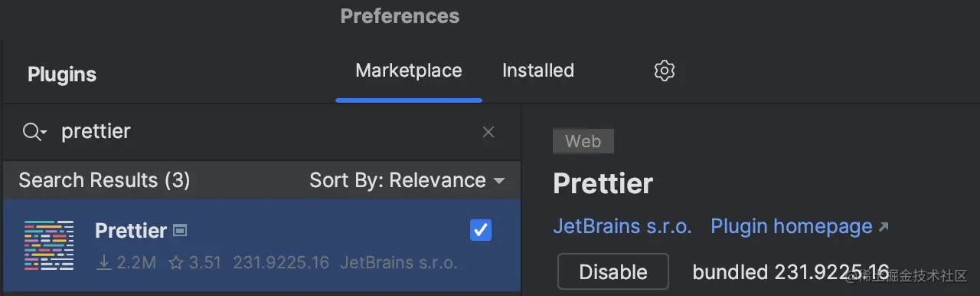980x296 pixels.
Task: Click the bundled tag icon beside Prettier
Action: 180,230
